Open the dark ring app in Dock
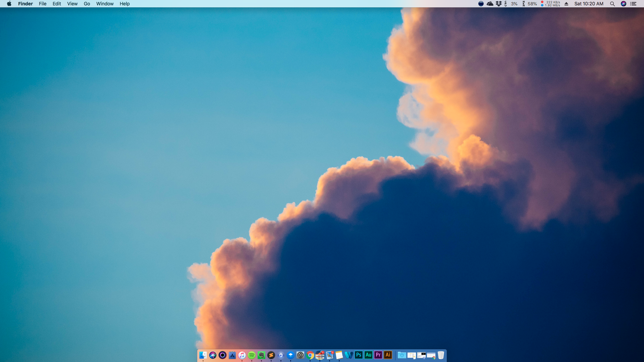This screenshot has width=644, height=362. point(222,355)
